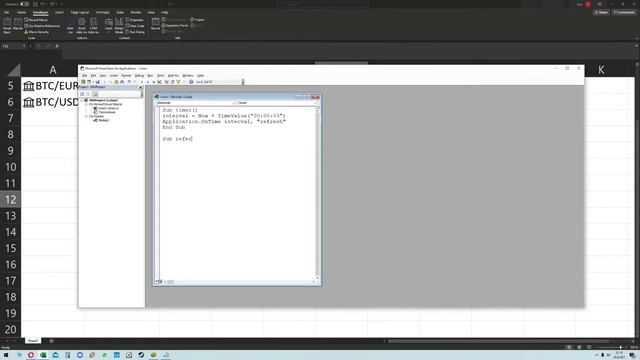Viewport: 640px width, 360px height.
Task: Select column header K
Action: [601, 70]
